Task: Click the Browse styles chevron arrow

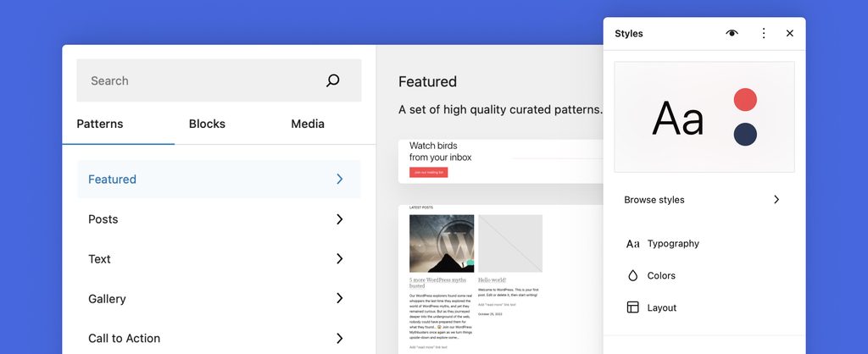Action: (x=776, y=200)
